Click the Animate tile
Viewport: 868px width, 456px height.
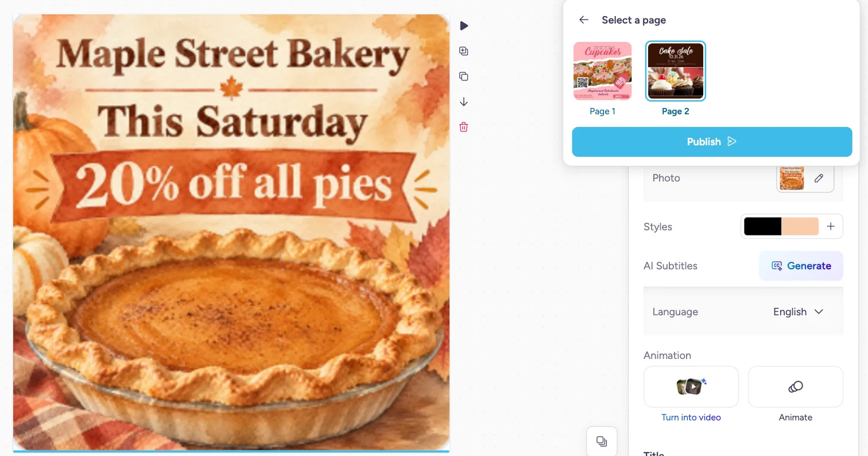pyautogui.click(x=796, y=387)
